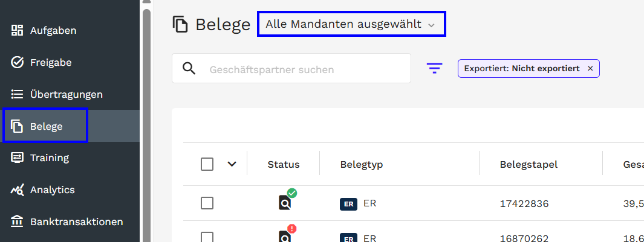This screenshot has height=242, width=644.
Task: Check the row for Belegstapel 16870262
Action: [x=207, y=237]
